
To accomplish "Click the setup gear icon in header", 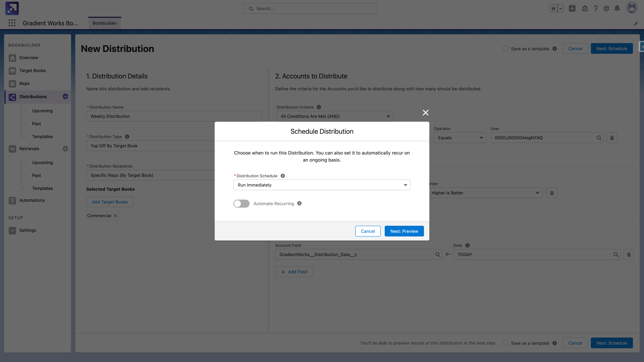I will pos(606,9).
